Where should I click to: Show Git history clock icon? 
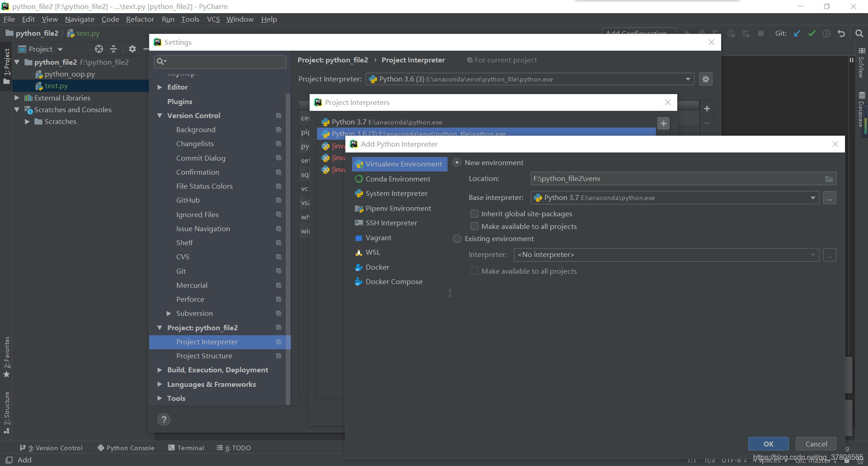(x=826, y=33)
